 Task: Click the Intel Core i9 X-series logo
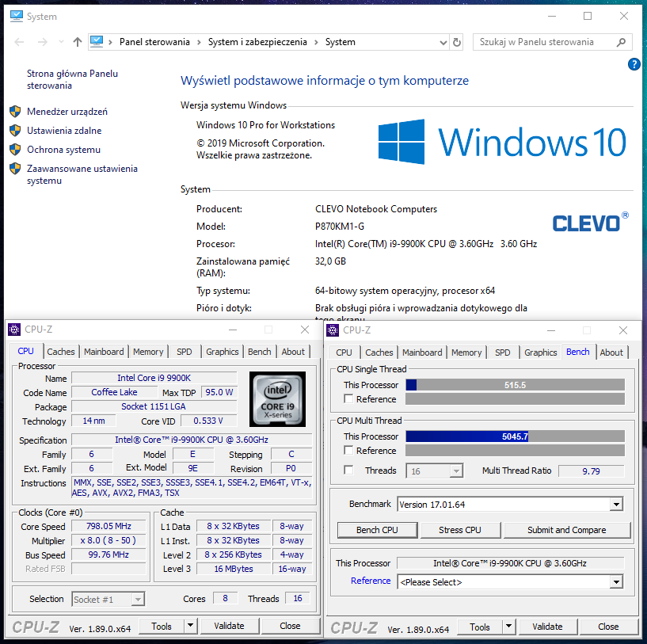pos(278,399)
